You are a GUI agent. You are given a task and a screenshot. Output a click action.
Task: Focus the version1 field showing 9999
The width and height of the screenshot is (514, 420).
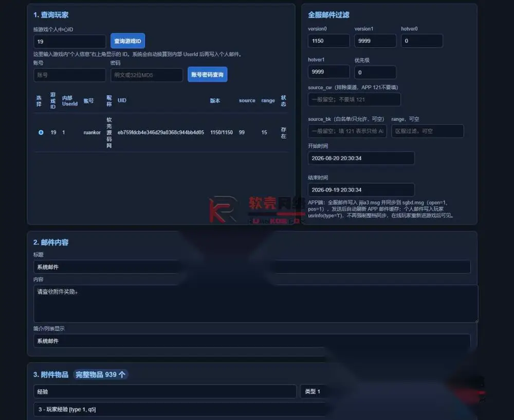pos(375,41)
